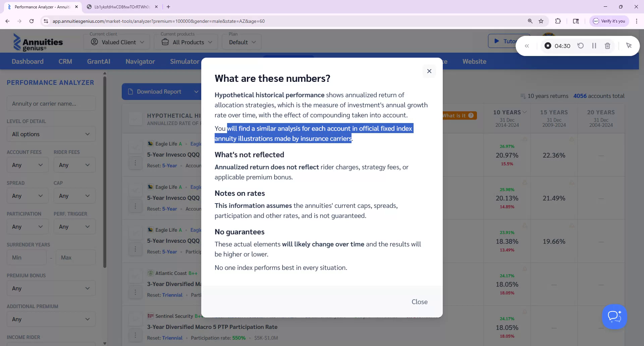Screen dimensions: 644x346
Task: Switch to the CRM navigation tab
Action: click(x=65, y=61)
